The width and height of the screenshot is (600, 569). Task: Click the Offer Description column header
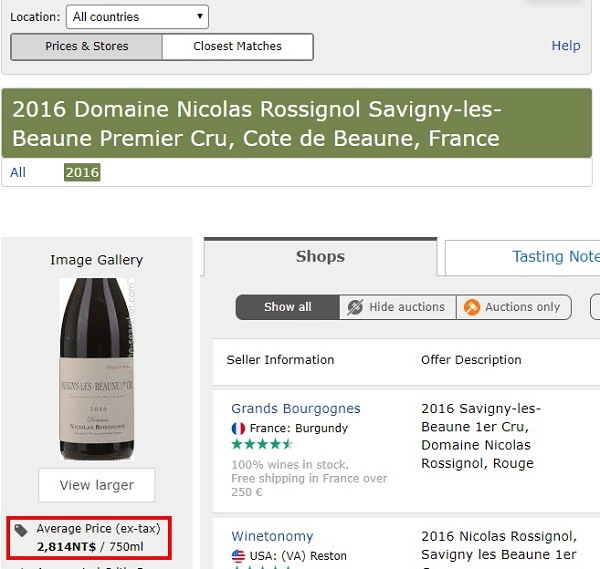[x=471, y=360]
